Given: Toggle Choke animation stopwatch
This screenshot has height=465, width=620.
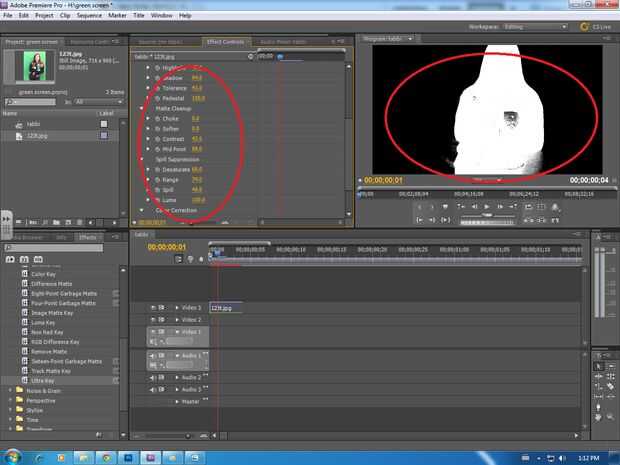Looking at the screenshot, I should pos(157,119).
